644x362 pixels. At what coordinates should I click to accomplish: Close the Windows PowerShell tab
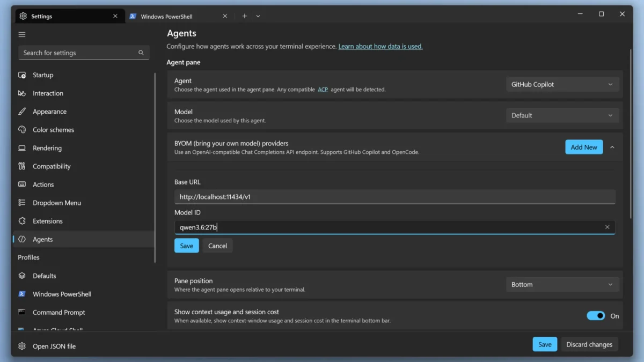(225, 16)
